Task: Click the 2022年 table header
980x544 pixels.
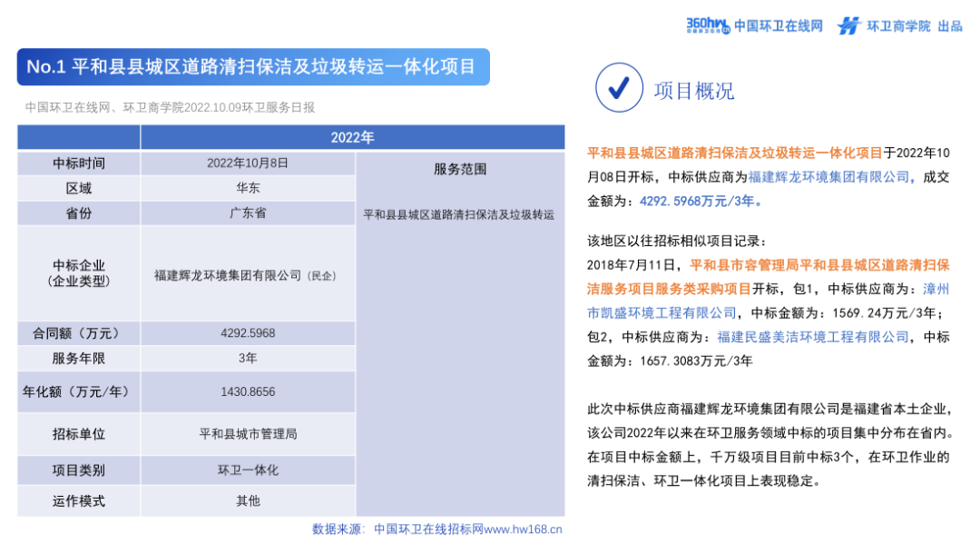Action: 352,137
